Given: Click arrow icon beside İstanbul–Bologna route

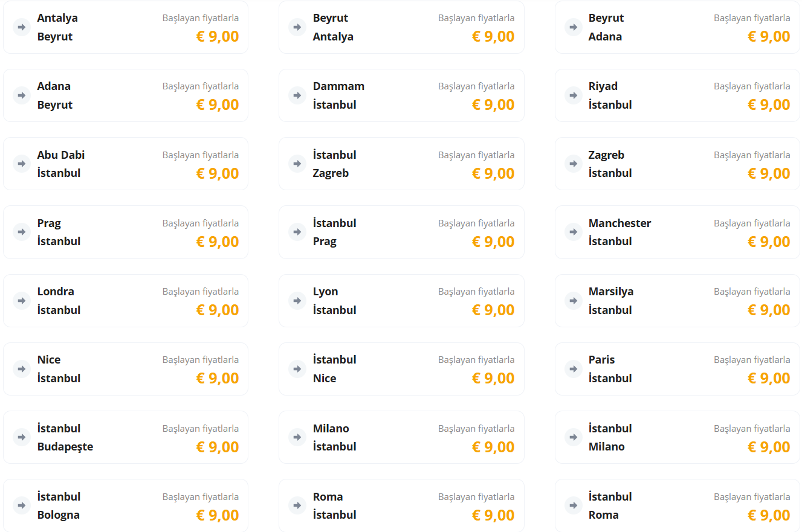Looking at the screenshot, I should 22,505.
